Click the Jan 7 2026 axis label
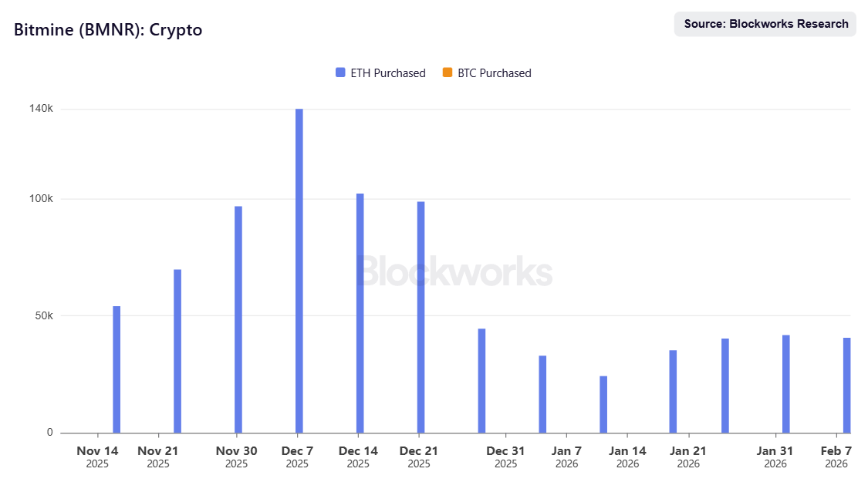The width and height of the screenshot is (868, 482). coord(567,457)
